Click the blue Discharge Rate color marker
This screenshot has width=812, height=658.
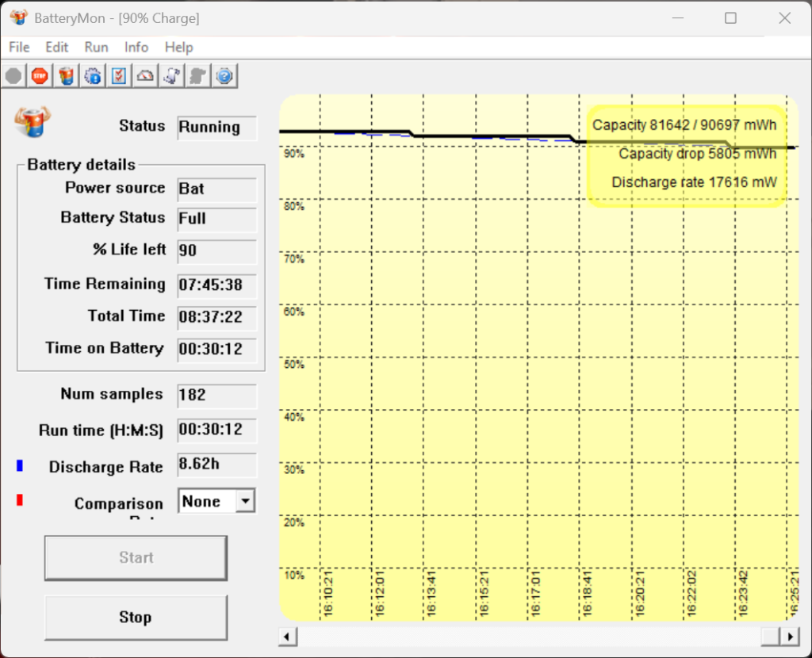click(x=20, y=465)
